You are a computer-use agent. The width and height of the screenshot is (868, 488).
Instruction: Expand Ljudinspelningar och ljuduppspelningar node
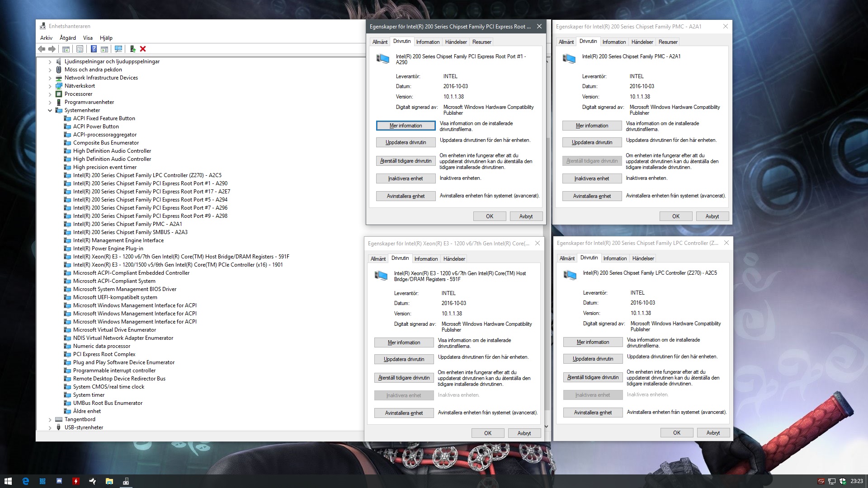click(x=50, y=61)
